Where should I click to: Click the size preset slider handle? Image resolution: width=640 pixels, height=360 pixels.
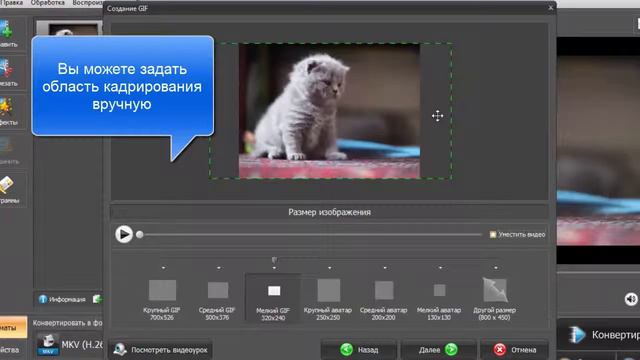tap(274, 260)
